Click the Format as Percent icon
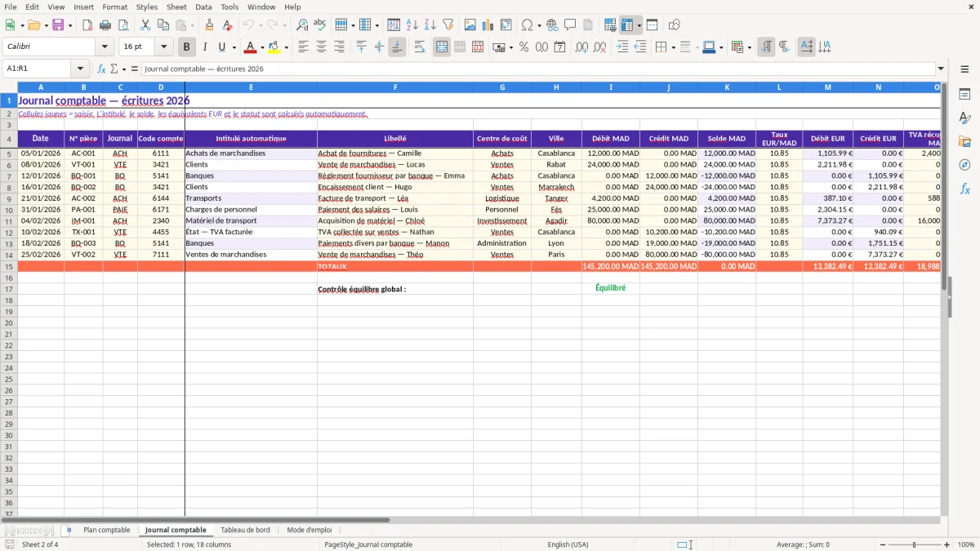 click(x=523, y=47)
